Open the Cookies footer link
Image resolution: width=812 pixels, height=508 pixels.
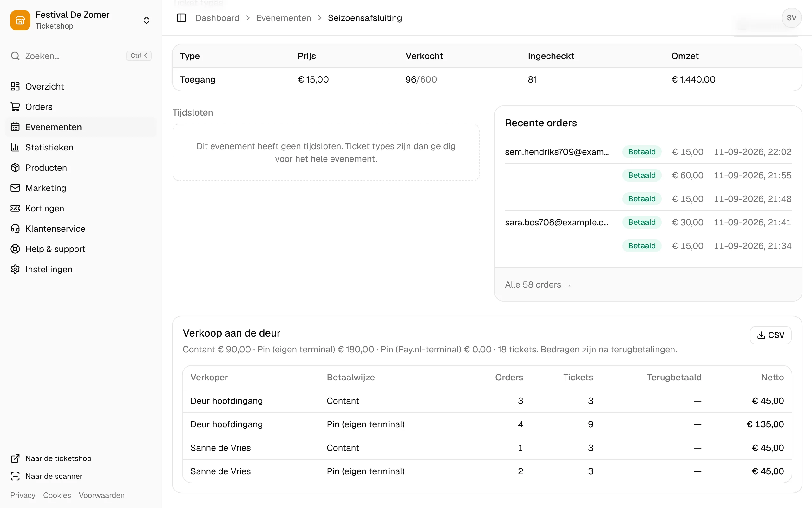(57, 495)
